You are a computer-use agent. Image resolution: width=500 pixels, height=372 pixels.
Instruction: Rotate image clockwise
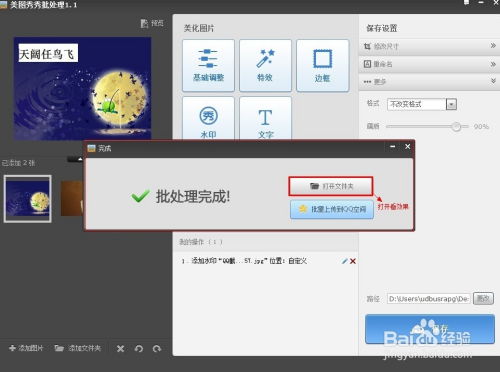click(x=157, y=349)
